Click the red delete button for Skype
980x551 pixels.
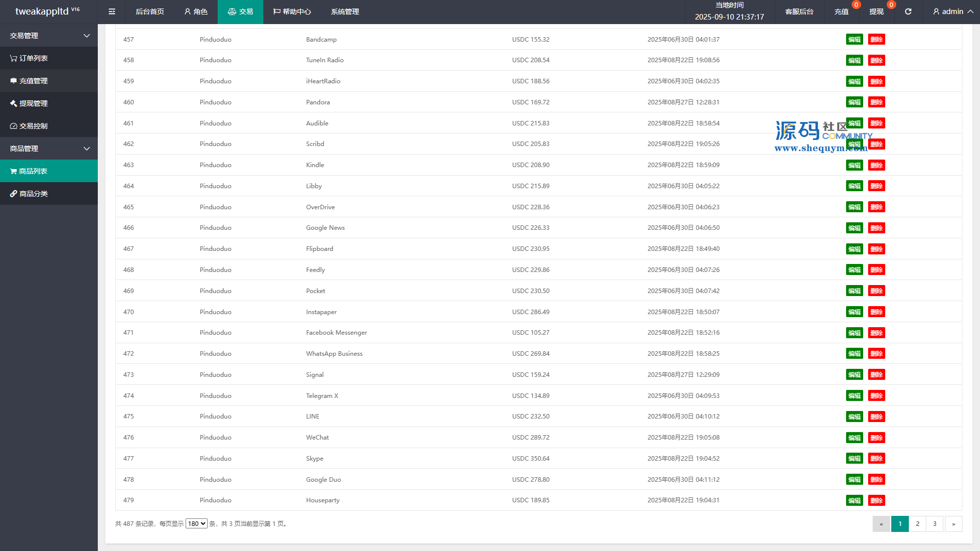click(876, 458)
